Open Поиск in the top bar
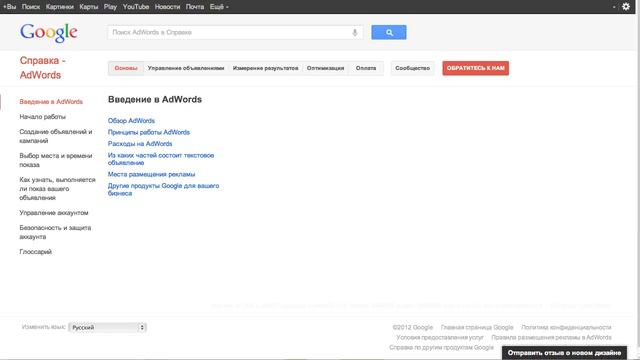The width and height of the screenshot is (640, 360). tap(31, 7)
